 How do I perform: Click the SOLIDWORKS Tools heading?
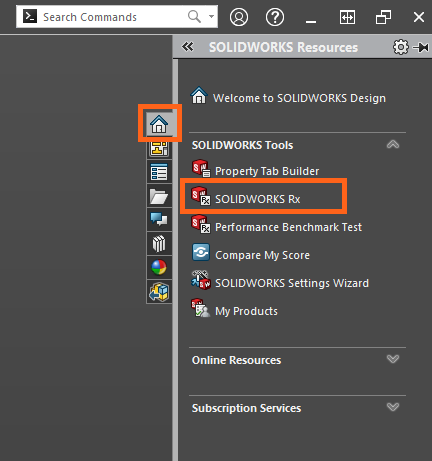point(242,145)
